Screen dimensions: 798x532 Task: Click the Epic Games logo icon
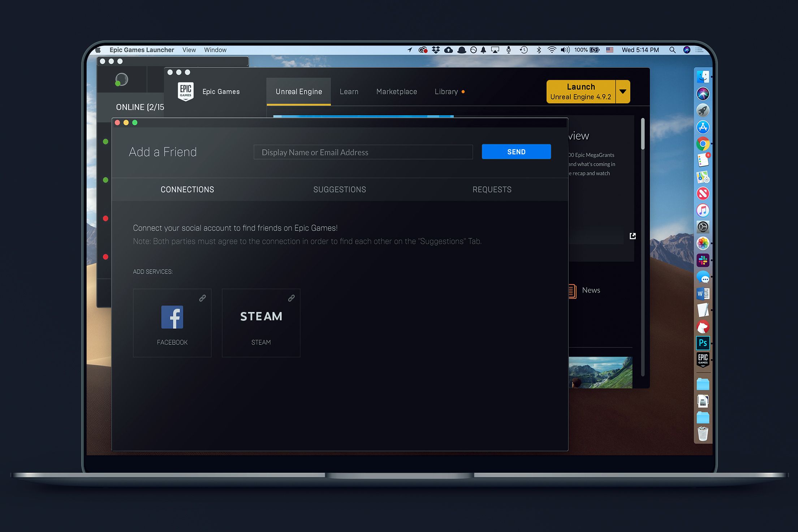[x=186, y=92]
